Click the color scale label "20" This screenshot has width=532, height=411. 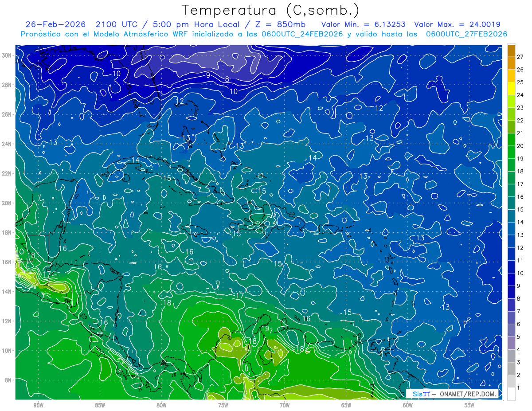[520, 146]
